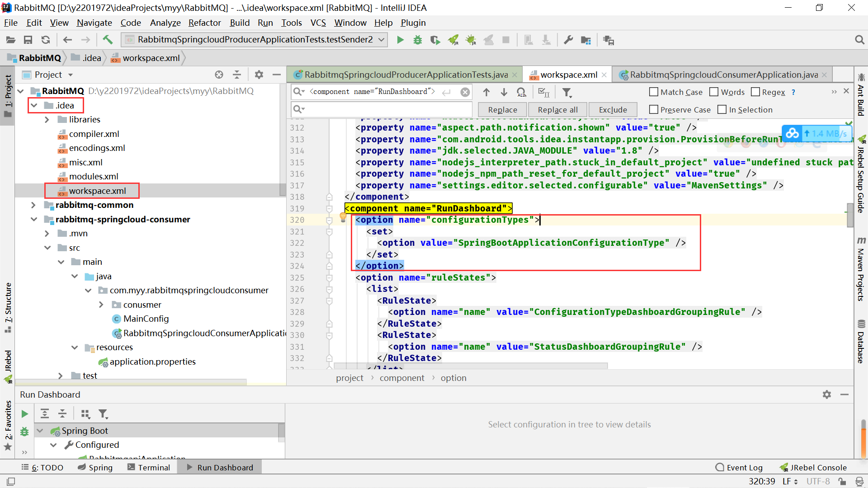Click the Build project hammer icon

tap(108, 40)
